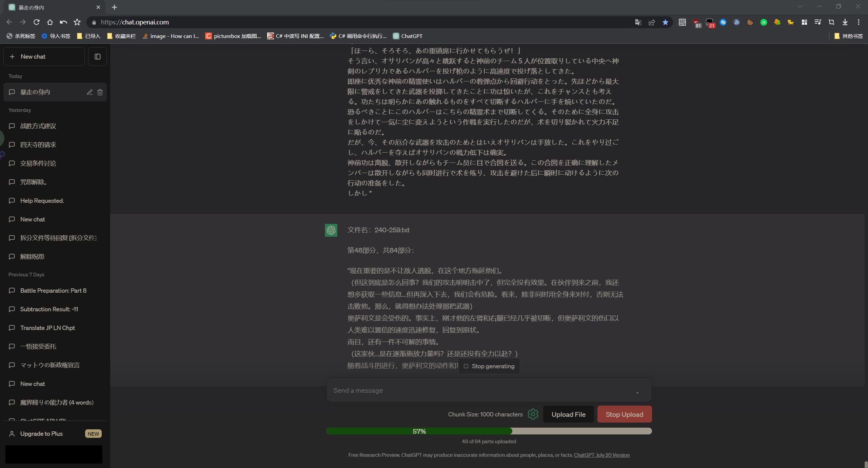Open the browser three-dot menu

coord(859,22)
